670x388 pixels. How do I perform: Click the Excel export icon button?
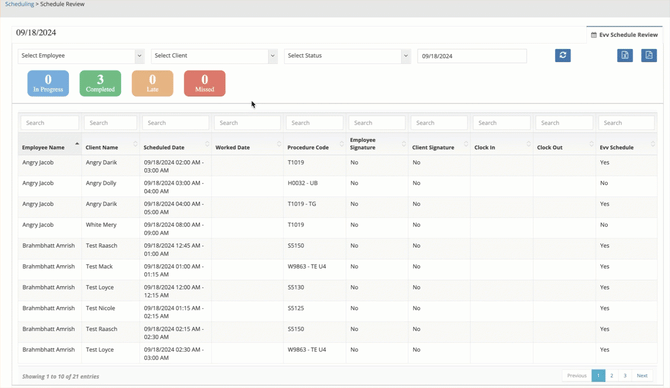(625, 56)
